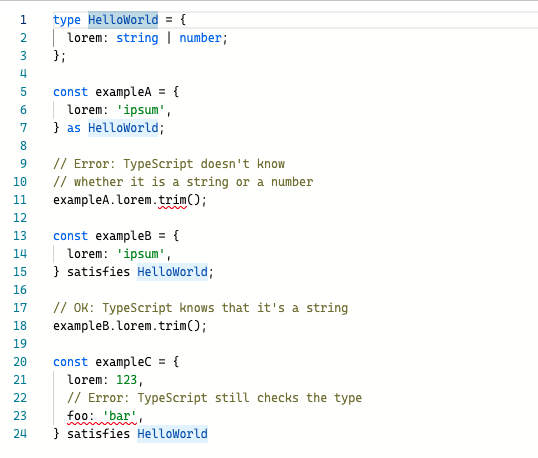Click line number 8 in the gutter
538x458 pixels.
click(23, 146)
